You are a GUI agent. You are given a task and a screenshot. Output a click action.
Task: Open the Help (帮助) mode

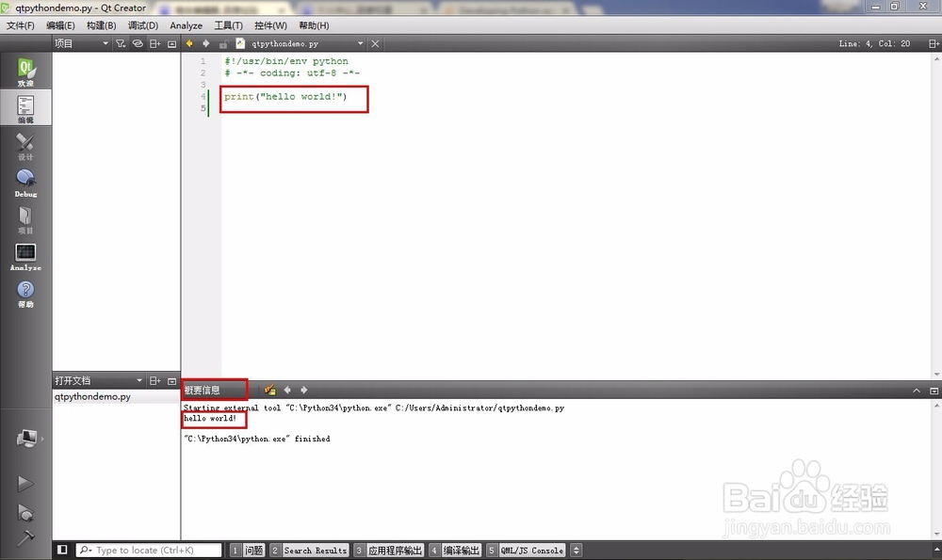pos(25,294)
